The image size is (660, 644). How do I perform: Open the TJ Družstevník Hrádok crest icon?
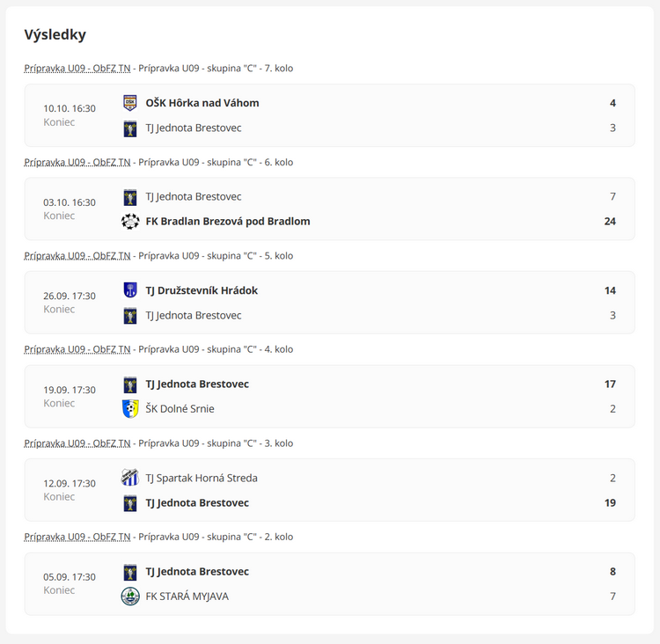click(130, 290)
